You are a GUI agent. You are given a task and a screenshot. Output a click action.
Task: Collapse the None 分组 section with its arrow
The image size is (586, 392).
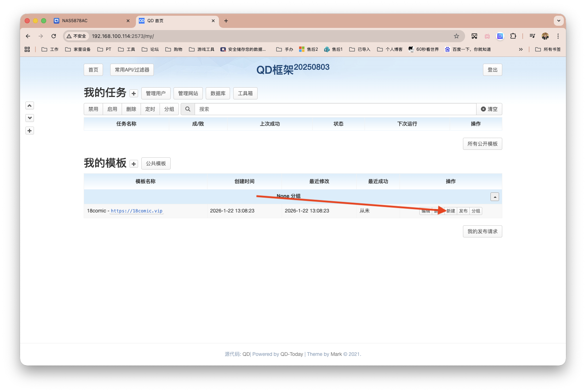494,196
